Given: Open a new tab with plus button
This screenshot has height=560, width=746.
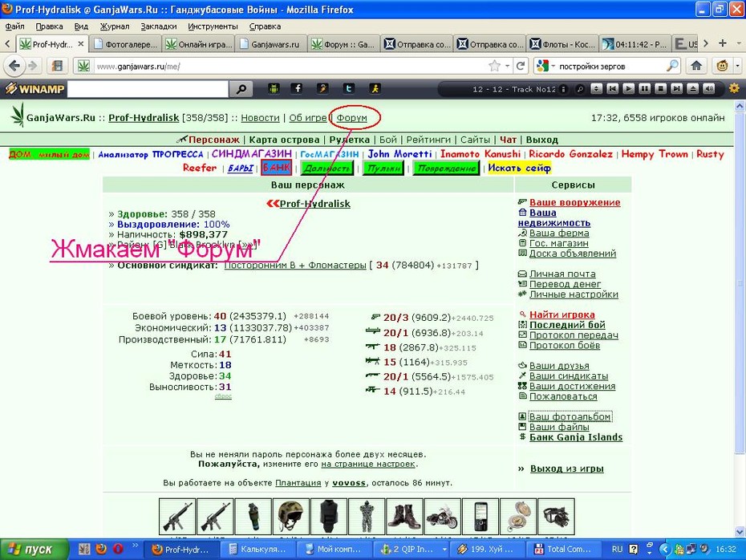Looking at the screenshot, I should [723, 43].
